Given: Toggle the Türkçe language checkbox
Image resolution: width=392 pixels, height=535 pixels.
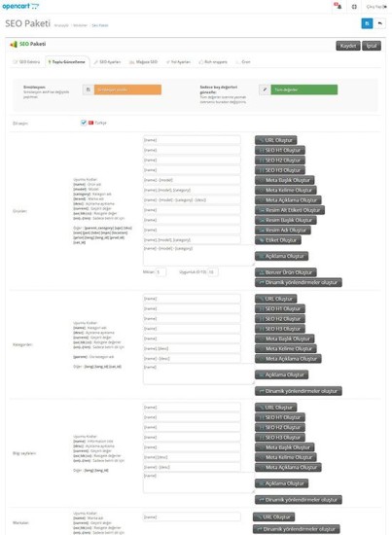Looking at the screenshot, I should pyautogui.click(x=84, y=123).
